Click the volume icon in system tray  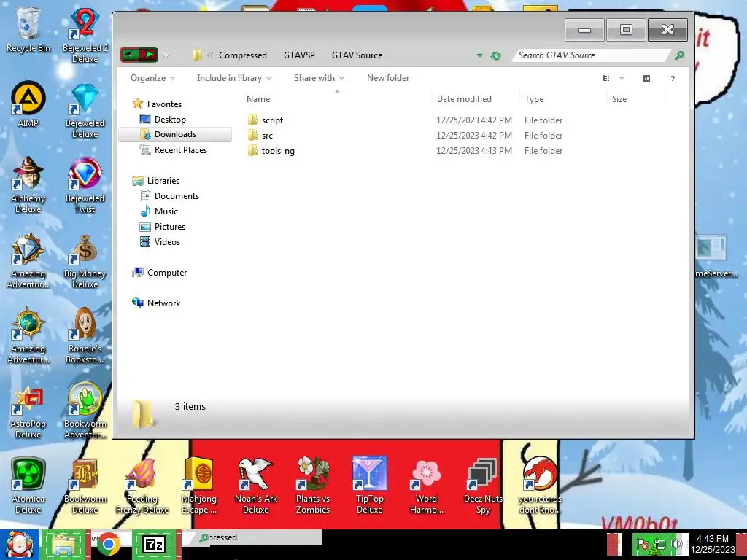click(x=676, y=544)
